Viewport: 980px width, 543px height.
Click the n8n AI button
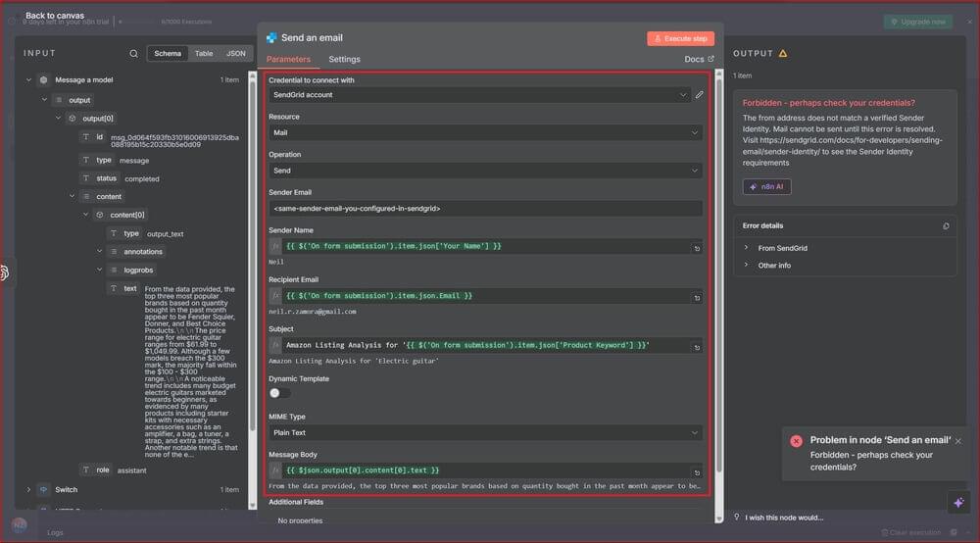(766, 186)
